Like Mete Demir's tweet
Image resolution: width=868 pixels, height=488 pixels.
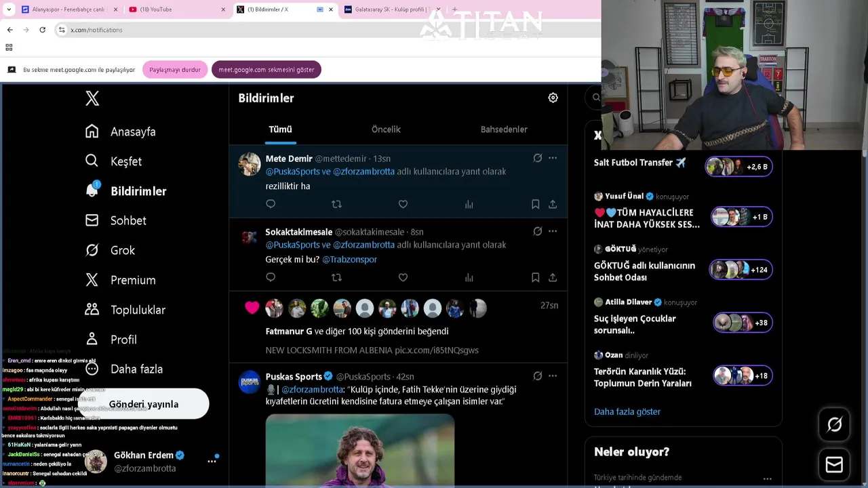click(x=403, y=204)
